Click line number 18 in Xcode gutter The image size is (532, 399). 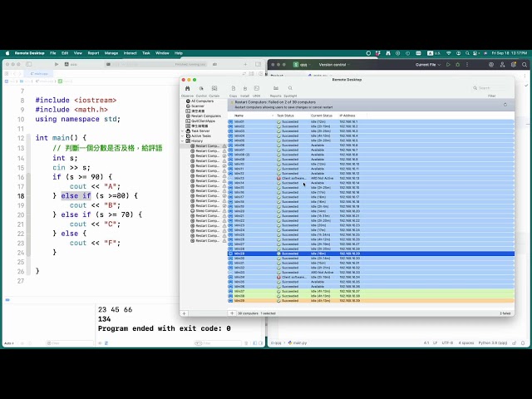click(x=21, y=196)
